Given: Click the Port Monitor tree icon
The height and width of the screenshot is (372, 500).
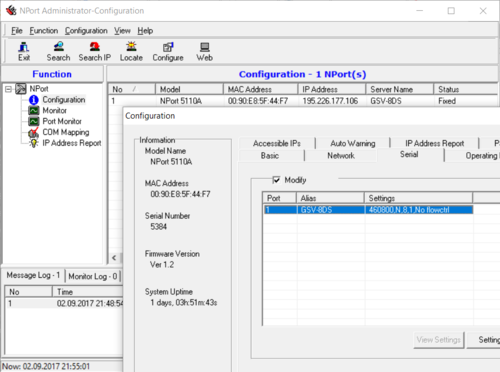Looking at the screenshot, I should point(34,121).
